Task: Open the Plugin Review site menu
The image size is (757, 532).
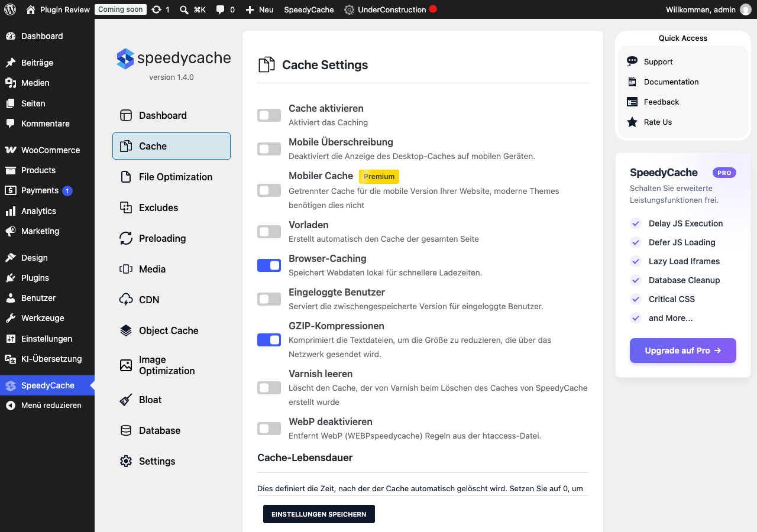Action: (58, 9)
